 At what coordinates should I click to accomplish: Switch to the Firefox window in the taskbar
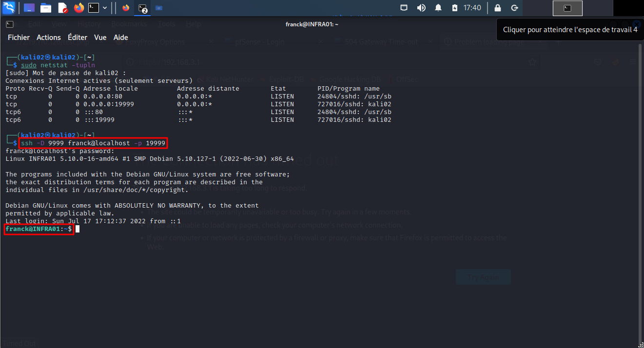pos(126,8)
